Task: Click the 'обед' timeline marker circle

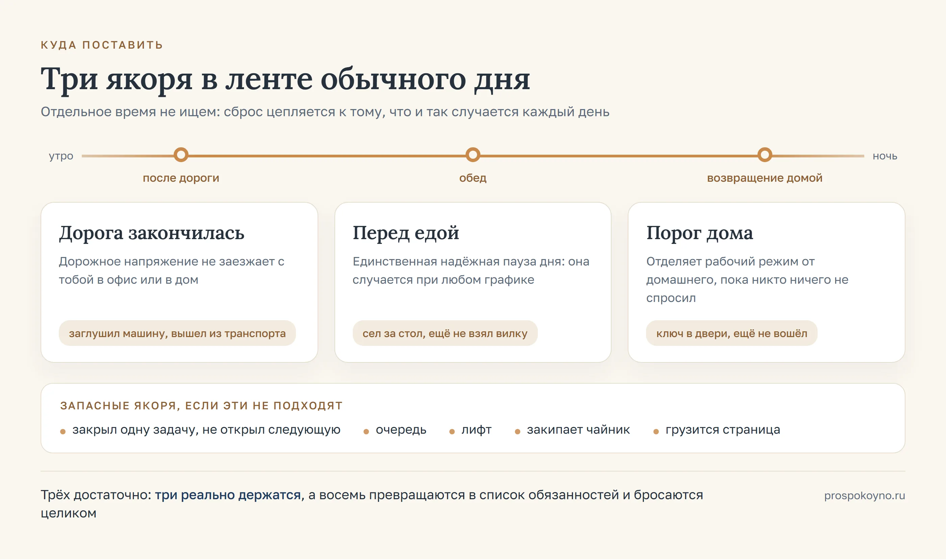Action: tap(473, 155)
